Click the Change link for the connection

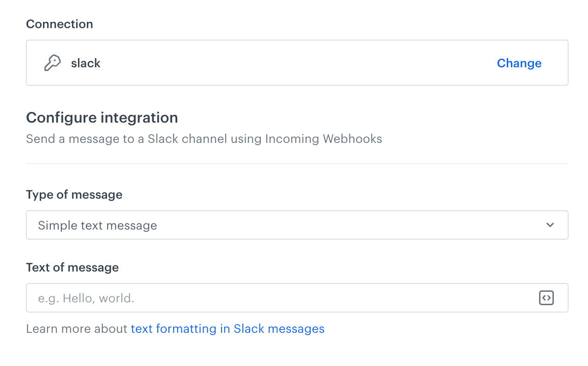[519, 63]
